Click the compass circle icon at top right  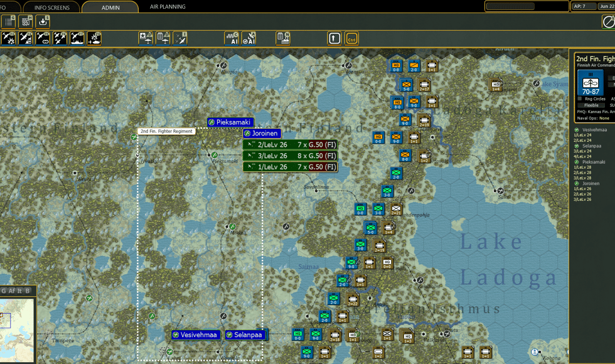[x=608, y=21]
